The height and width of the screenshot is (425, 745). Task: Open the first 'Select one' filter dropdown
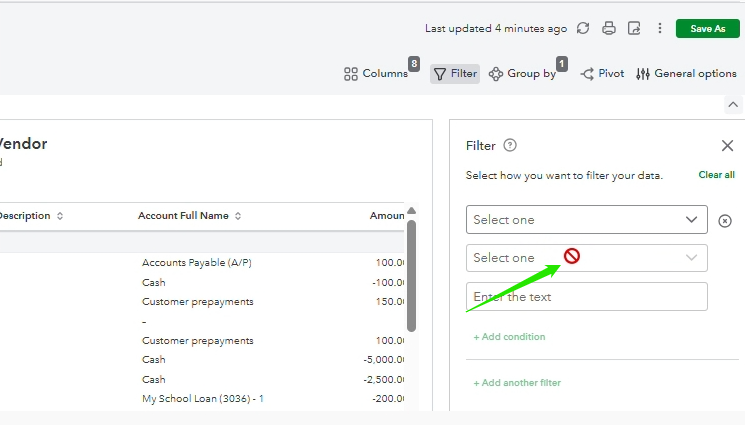586,220
